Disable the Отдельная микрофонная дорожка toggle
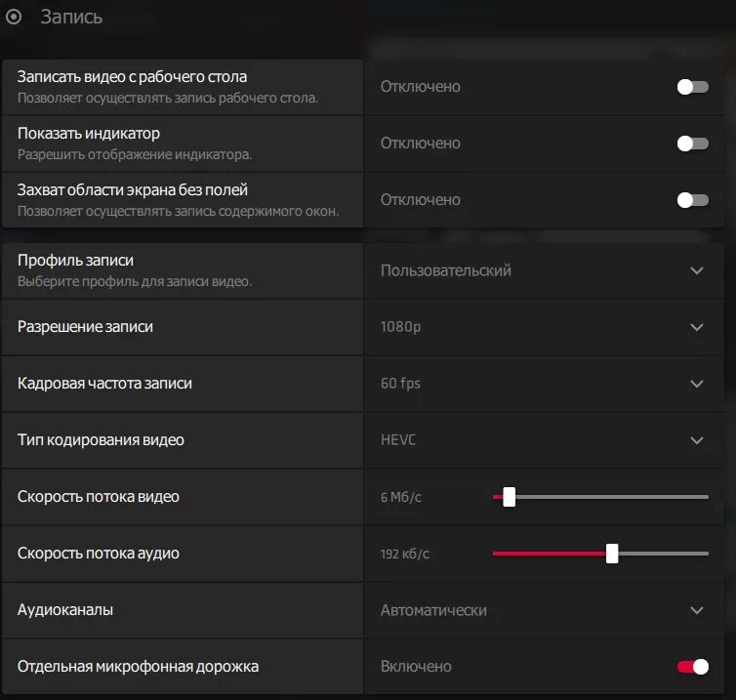The height and width of the screenshot is (700, 736). (692, 667)
